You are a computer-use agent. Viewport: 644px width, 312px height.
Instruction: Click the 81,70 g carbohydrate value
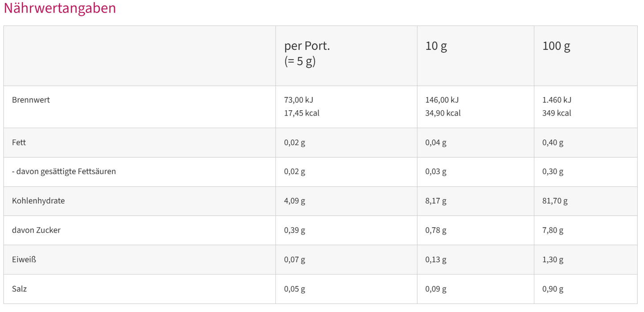[x=555, y=201]
